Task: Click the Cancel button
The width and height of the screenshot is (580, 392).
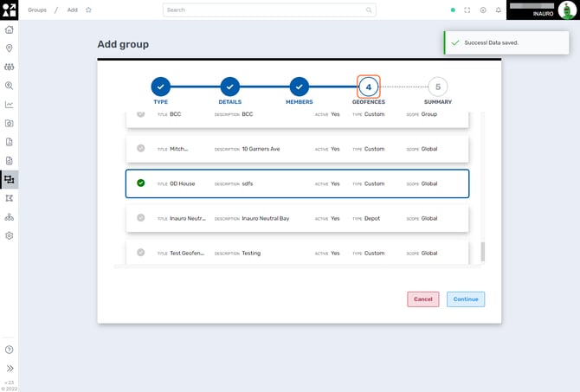Action: pyautogui.click(x=423, y=299)
